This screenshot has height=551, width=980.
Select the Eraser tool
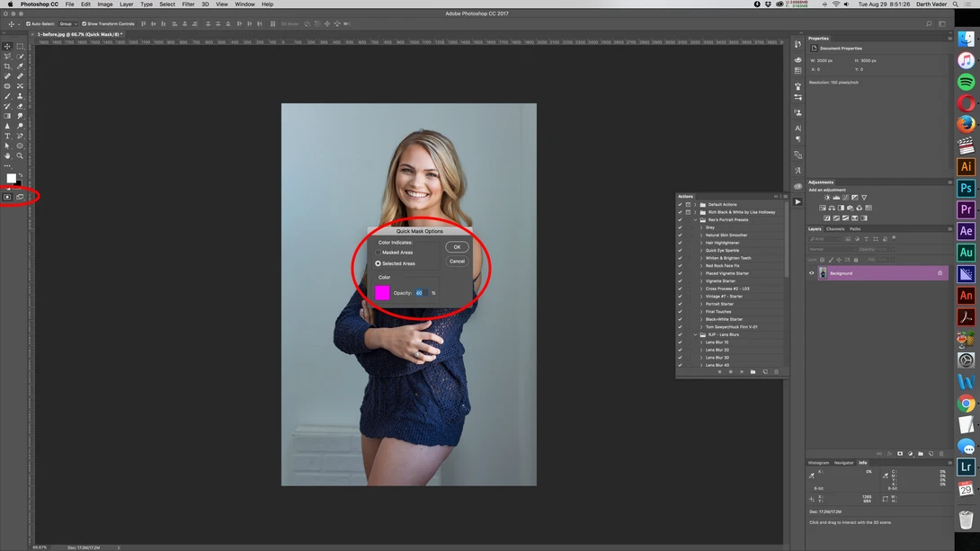pyautogui.click(x=20, y=106)
